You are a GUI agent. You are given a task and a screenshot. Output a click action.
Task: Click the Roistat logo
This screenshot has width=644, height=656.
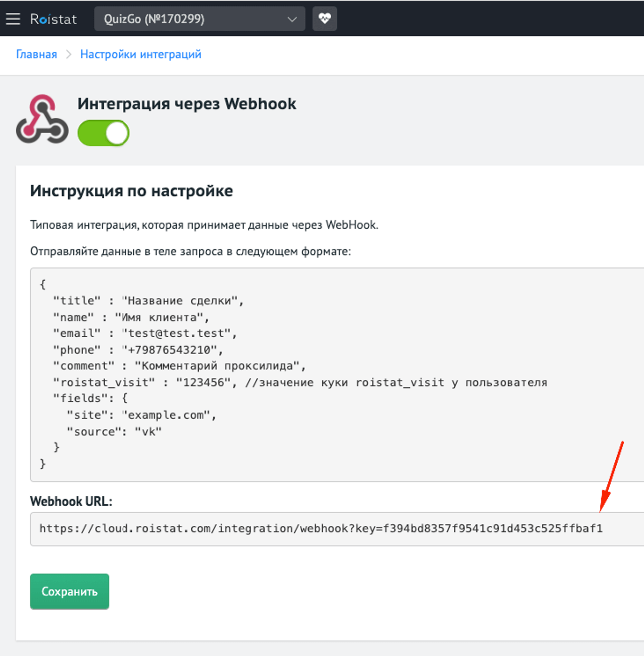[x=53, y=19]
